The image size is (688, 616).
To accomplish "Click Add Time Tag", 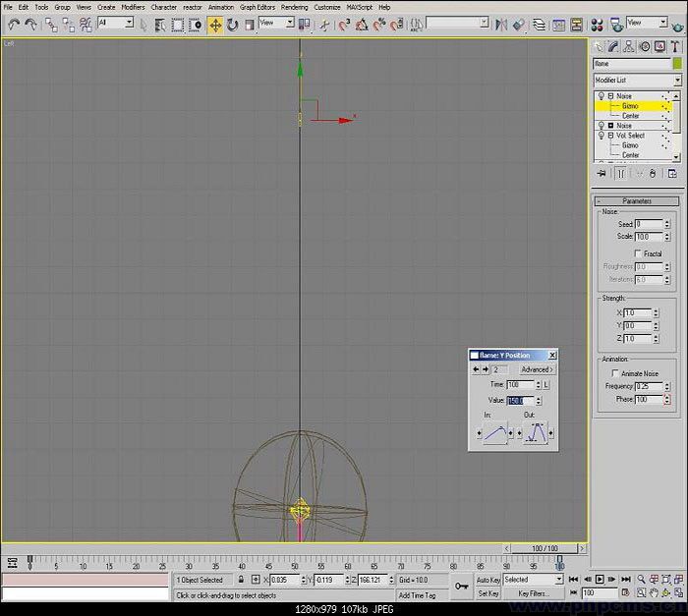I will pos(418,595).
